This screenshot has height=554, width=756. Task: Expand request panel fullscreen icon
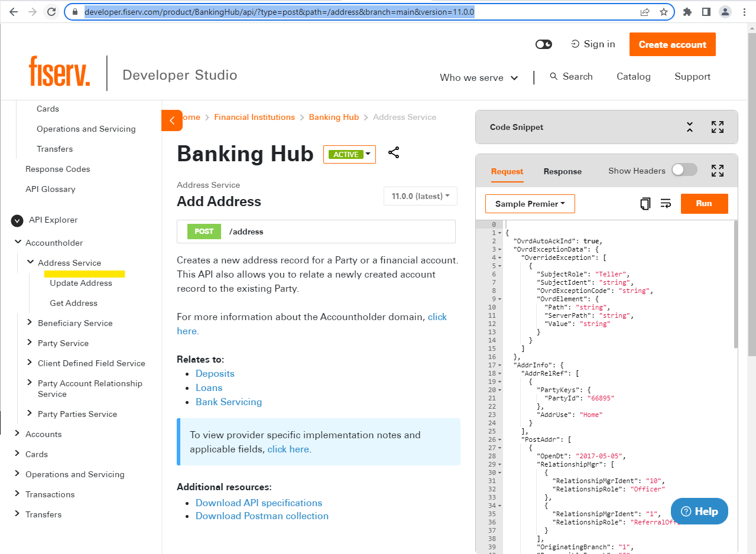coord(718,171)
